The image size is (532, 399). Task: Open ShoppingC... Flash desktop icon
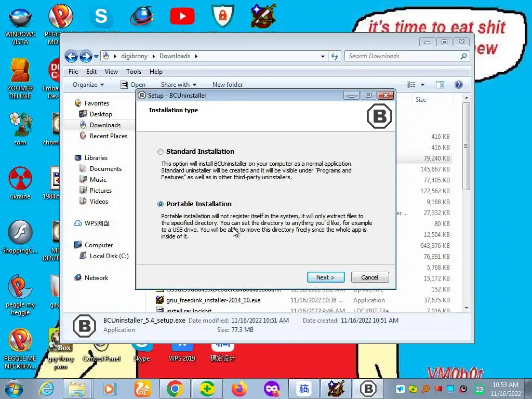(x=20, y=237)
